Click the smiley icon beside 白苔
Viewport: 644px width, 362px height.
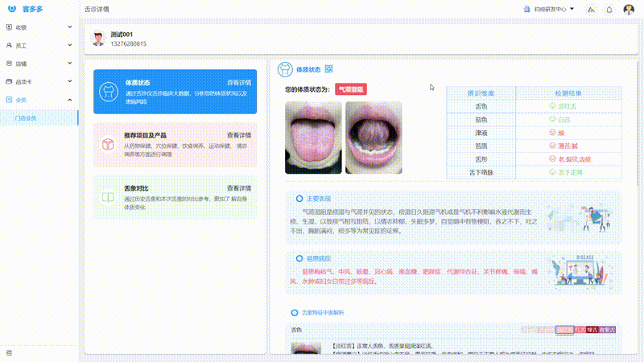point(552,119)
